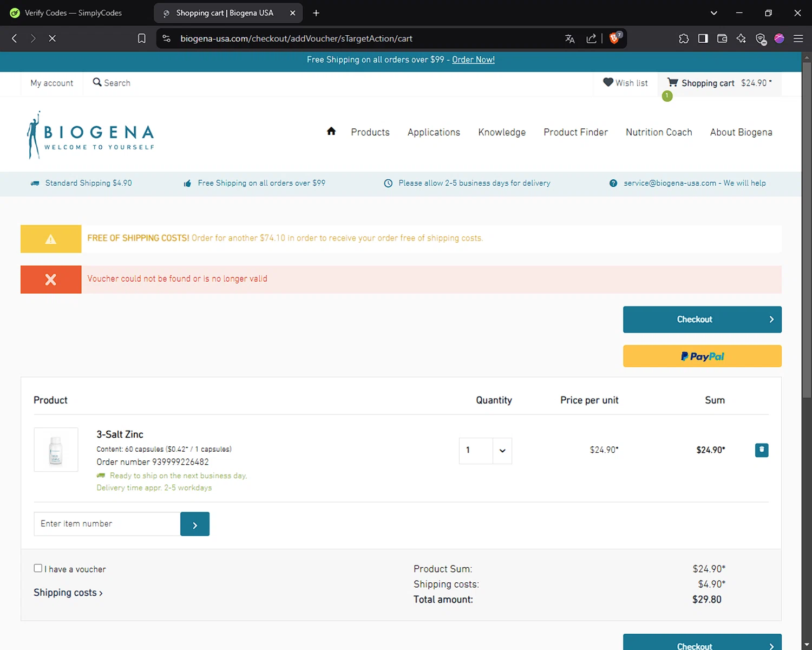Remove 3-Salt Zinc with trash icon
The width and height of the screenshot is (812, 650).
tap(762, 450)
